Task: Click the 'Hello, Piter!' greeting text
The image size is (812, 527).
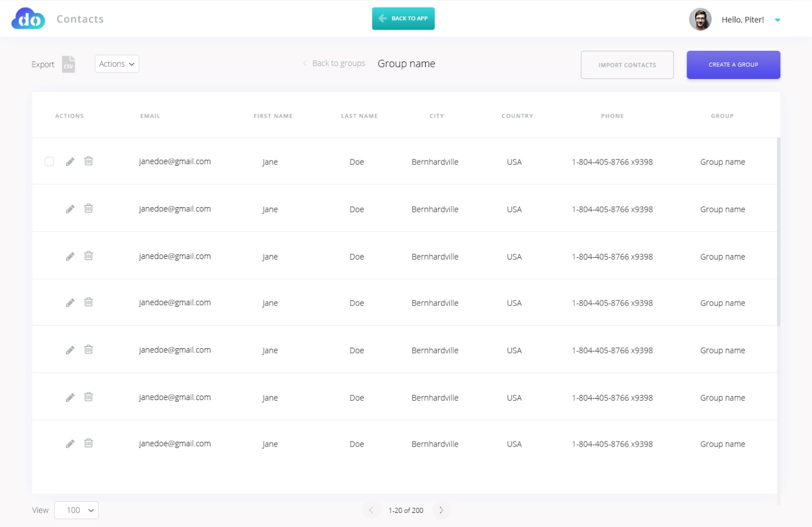Action: [x=742, y=19]
